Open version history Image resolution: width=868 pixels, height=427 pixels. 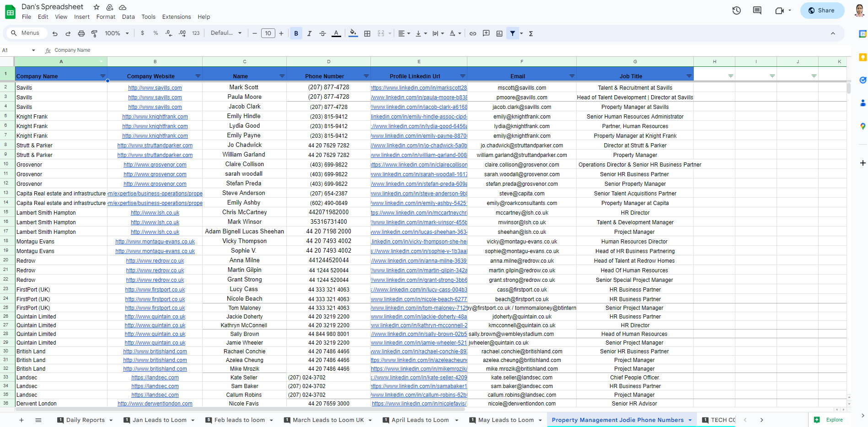click(x=736, y=11)
